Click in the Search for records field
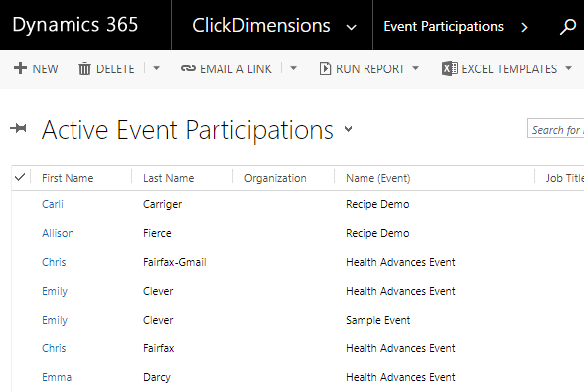The width and height of the screenshot is (584, 392). 556,128
